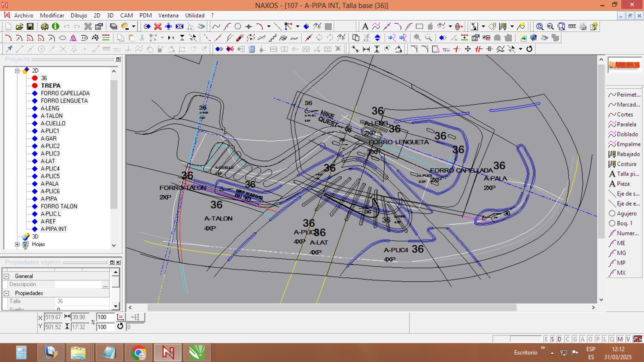644x362 pixels.
Task: Click the Save floppy disk icon
Action: point(30,27)
